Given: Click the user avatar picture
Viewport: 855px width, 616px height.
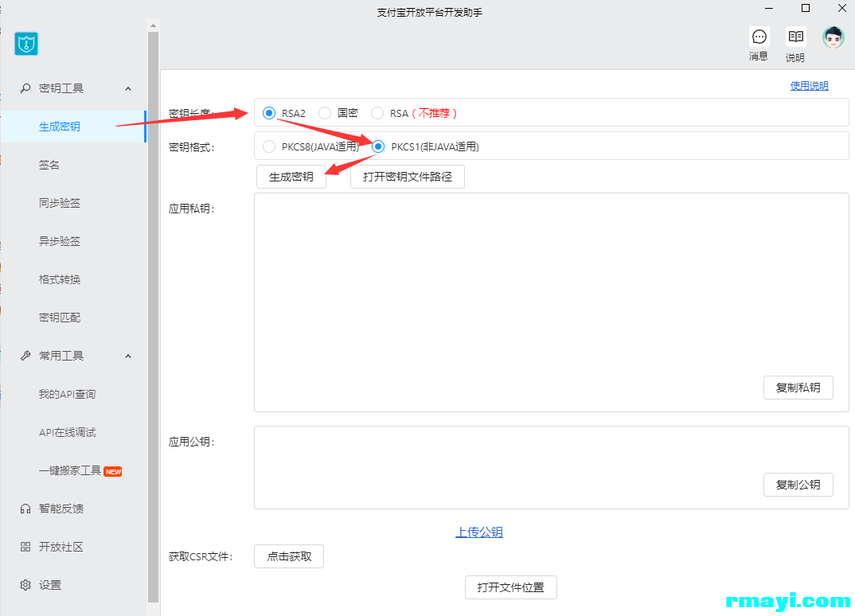Looking at the screenshot, I should tap(834, 37).
